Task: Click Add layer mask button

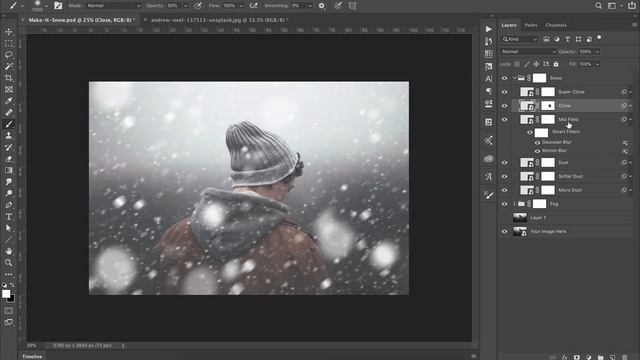Action: point(577,357)
